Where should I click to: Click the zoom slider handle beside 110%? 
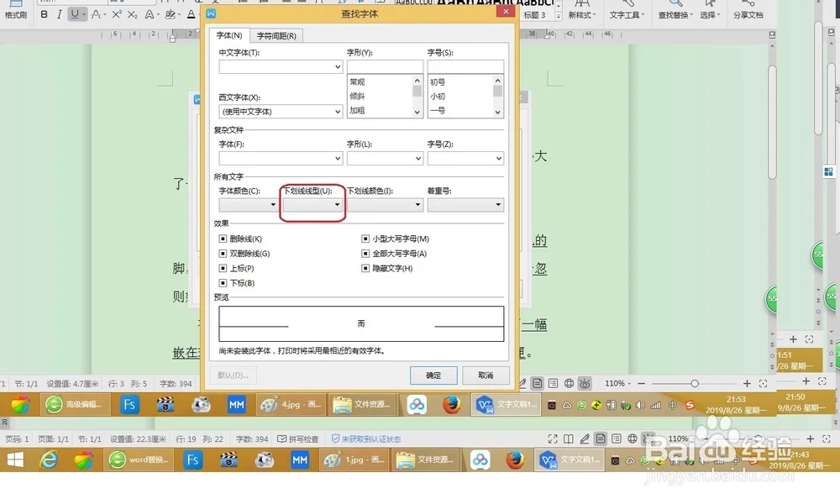point(695,384)
